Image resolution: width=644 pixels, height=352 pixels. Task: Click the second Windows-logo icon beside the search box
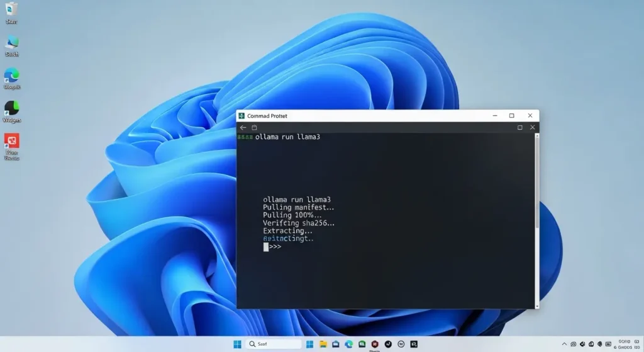(309, 344)
